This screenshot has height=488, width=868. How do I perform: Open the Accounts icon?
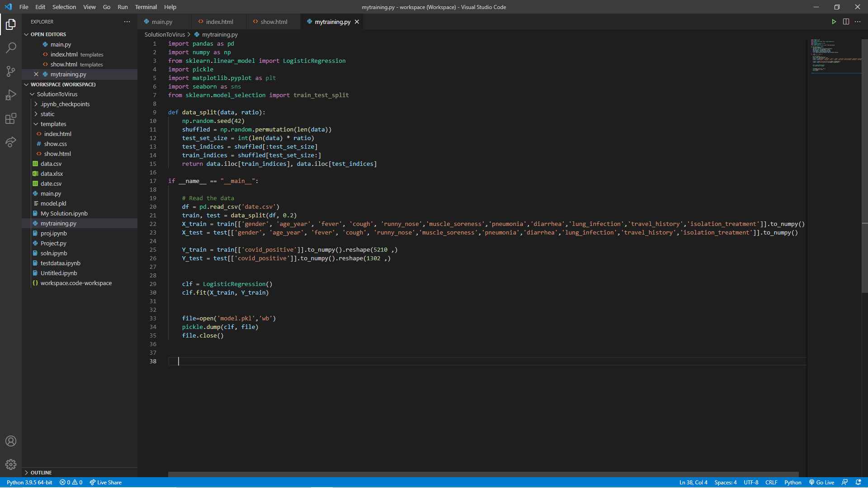click(x=11, y=441)
